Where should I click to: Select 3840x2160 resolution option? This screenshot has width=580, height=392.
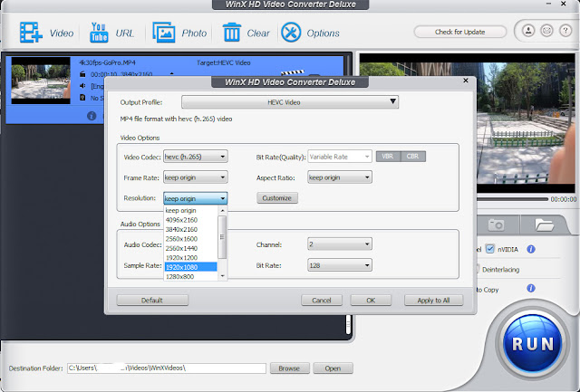191,229
